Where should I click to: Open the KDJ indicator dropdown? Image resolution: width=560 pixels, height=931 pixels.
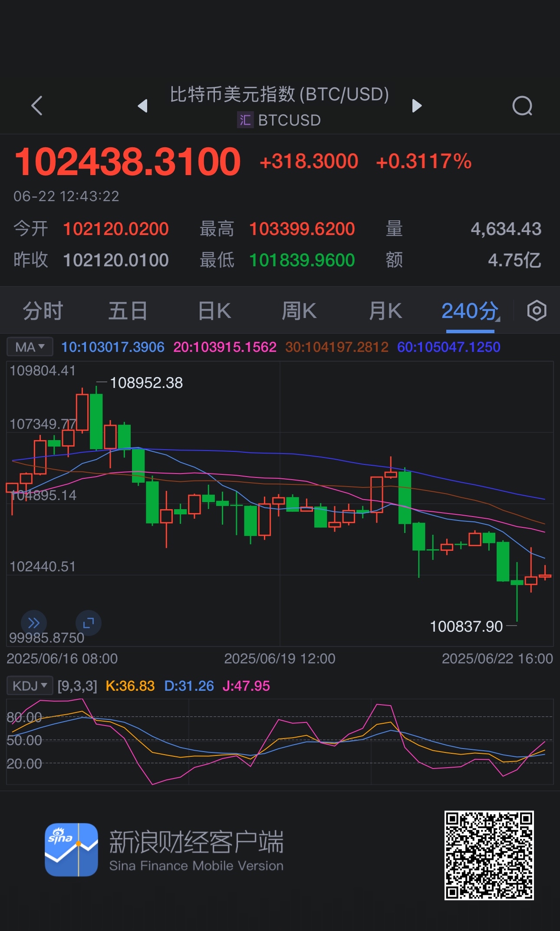point(30,686)
